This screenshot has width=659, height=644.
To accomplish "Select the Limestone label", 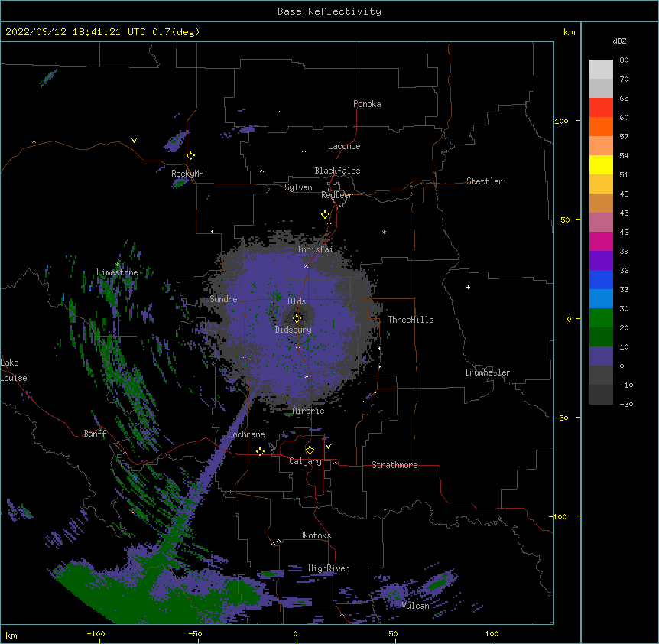I will [x=117, y=272].
